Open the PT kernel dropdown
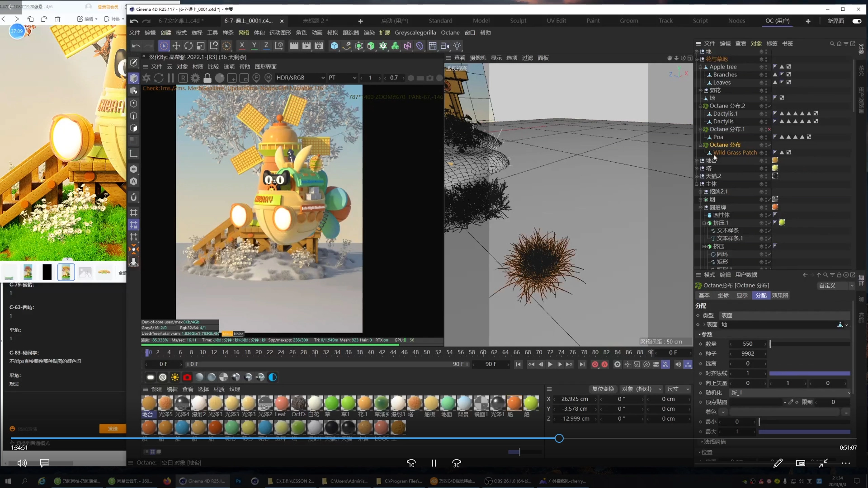This screenshot has height=488, width=868. (x=342, y=78)
